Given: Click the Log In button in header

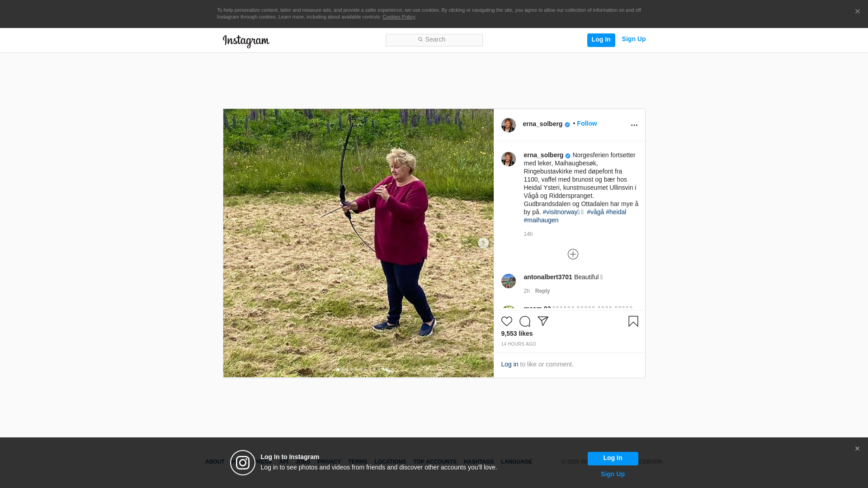Looking at the screenshot, I should (601, 40).
